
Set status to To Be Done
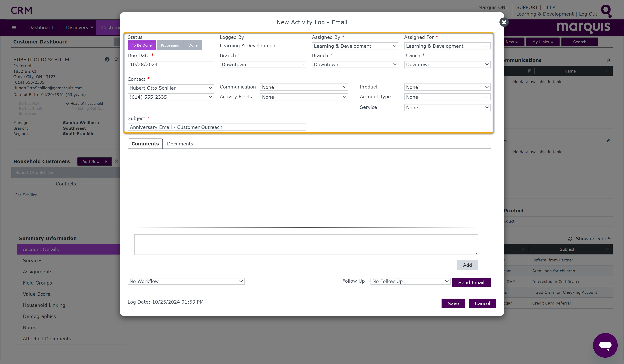[x=141, y=45]
